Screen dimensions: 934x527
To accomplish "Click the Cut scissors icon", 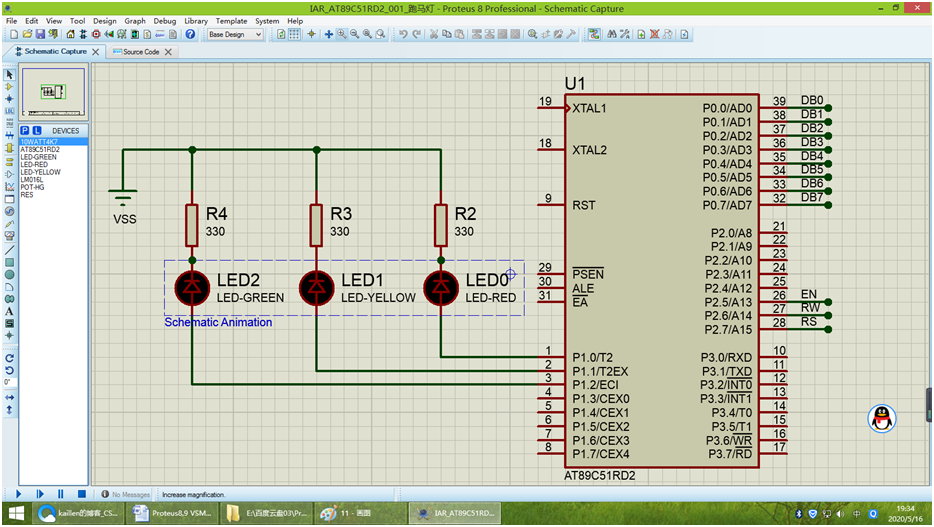I will pos(434,35).
